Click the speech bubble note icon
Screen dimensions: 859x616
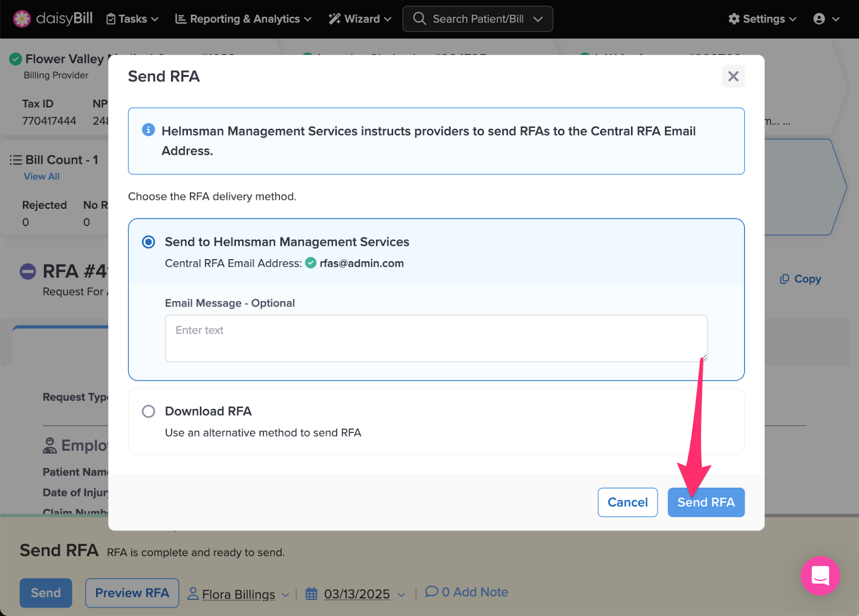click(x=432, y=591)
